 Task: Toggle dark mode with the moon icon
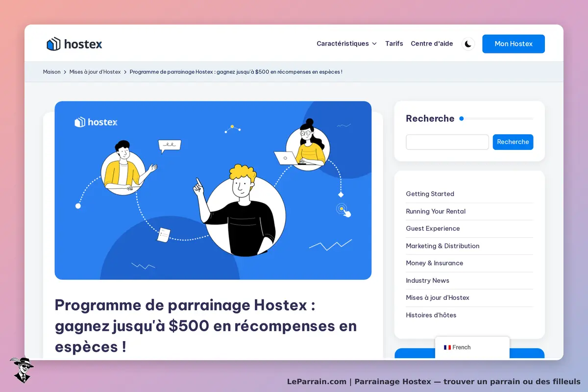[468, 44]
